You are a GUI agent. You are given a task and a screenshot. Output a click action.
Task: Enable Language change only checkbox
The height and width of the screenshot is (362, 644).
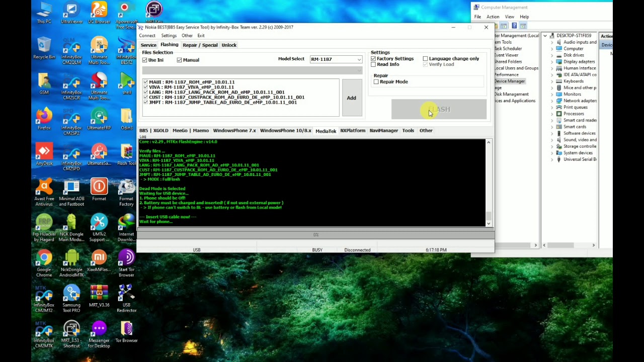click(426, 59)
